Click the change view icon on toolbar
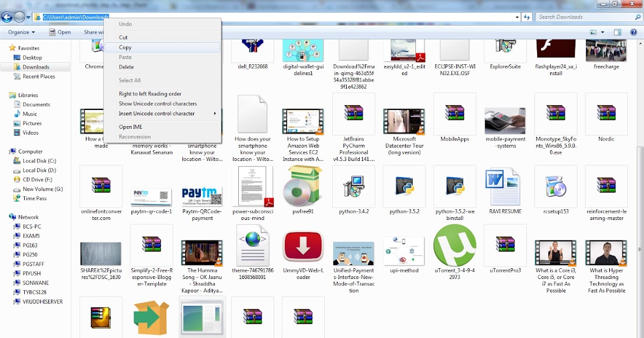644x338 pixels. pyautogui.click(x=594, y=32)
